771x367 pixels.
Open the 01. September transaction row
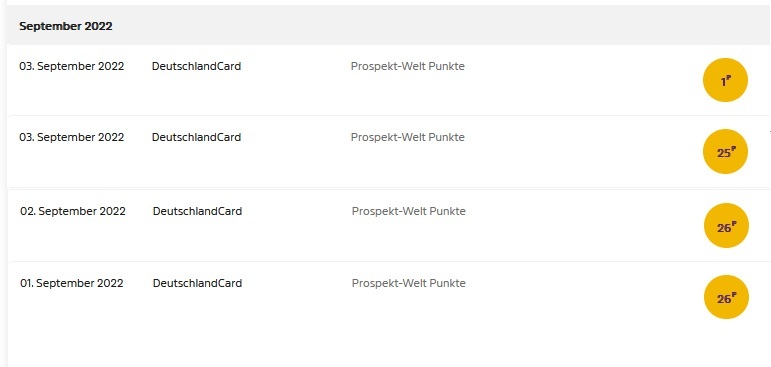(389, 297)
